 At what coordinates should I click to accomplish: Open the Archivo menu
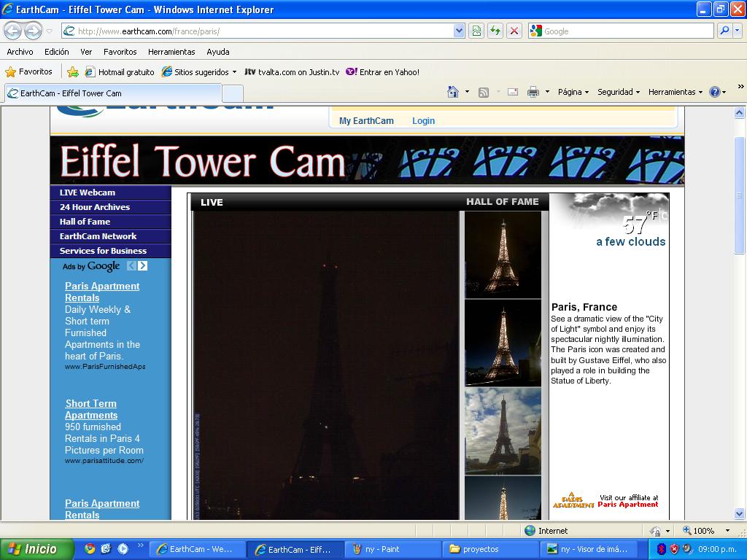coord(20,52)
